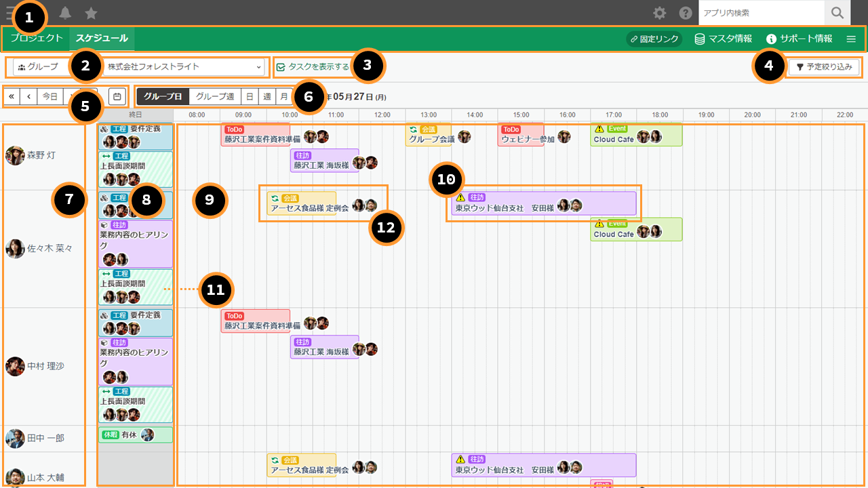Viewport: 868px width, 488px height.
Task: Open Cloud Cafe event in 森野 灯's row
Action: [636, 134]
